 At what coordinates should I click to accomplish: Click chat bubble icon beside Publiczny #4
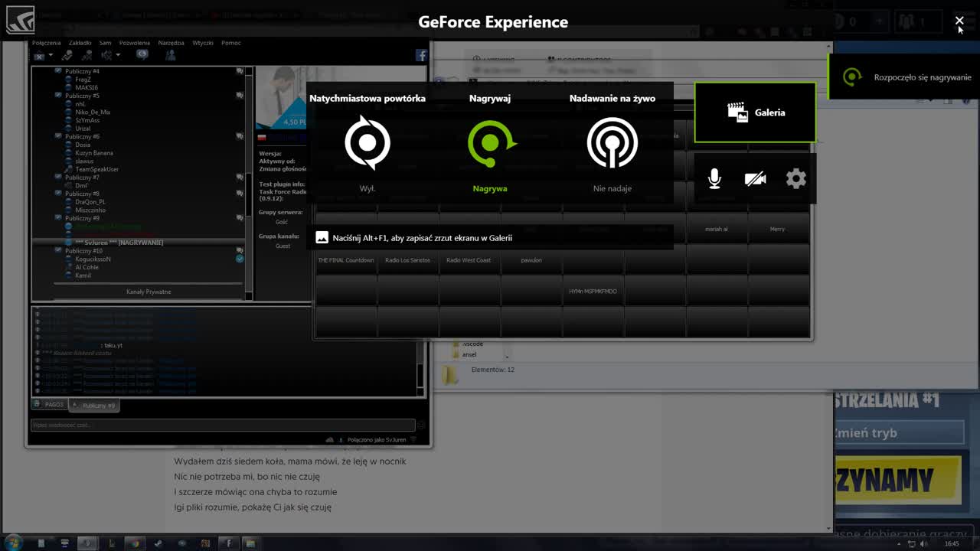click(240, 71)
